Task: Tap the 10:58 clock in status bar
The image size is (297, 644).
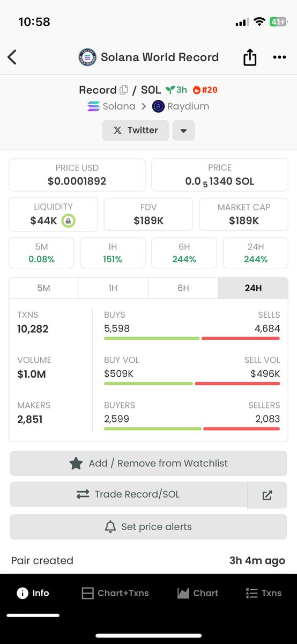Action: point(34,22)
